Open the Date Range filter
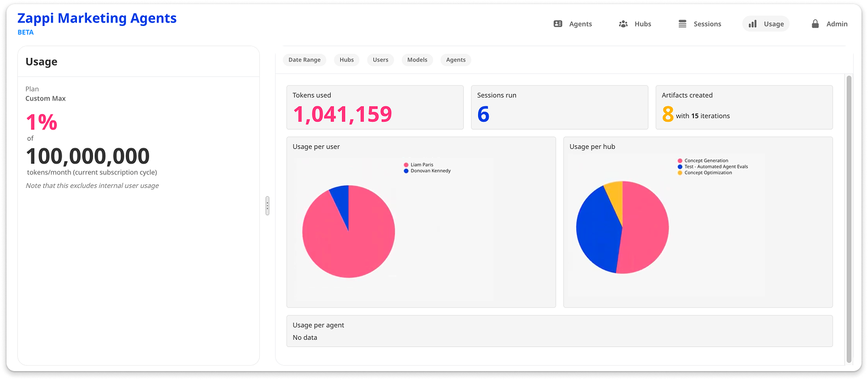This screenshot has width=868, height=380. pyautogui.click(x=304, y=60)
